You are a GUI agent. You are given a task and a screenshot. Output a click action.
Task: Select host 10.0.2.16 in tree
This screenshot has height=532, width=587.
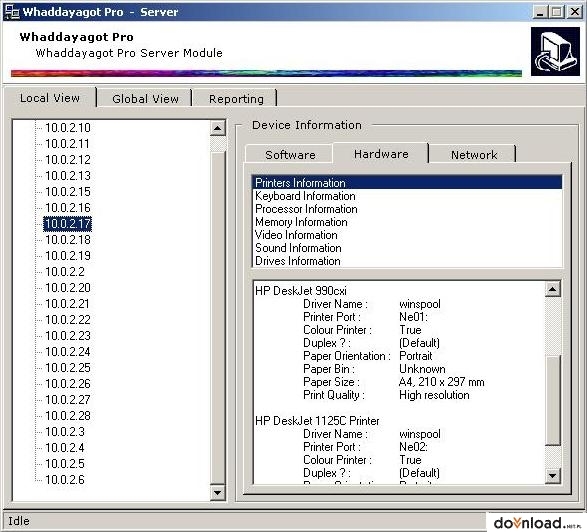(x=68, y=208)
